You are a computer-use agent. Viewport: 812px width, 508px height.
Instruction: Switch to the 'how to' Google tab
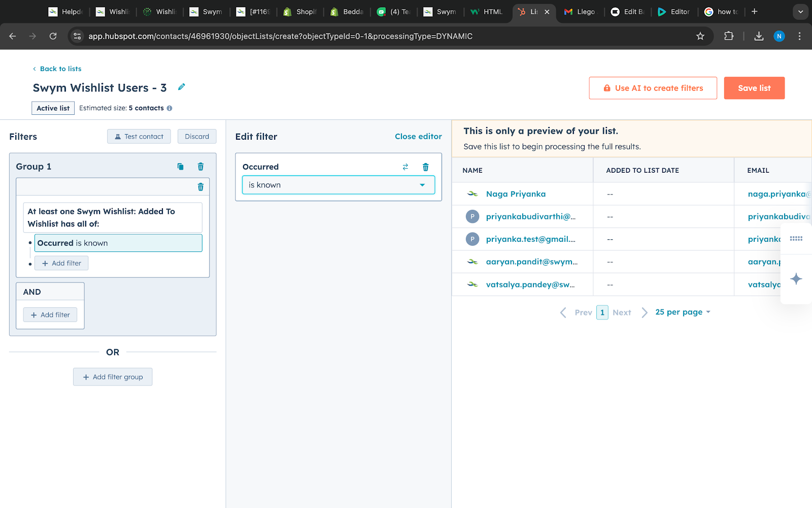(x=721, y=12)
